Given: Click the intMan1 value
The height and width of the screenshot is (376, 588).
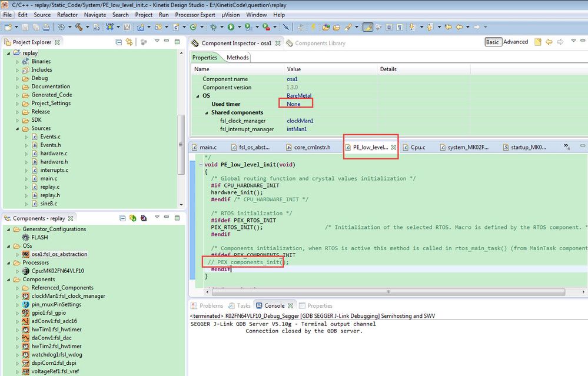Looking at the screenshot, I should [x=297, y=129].
